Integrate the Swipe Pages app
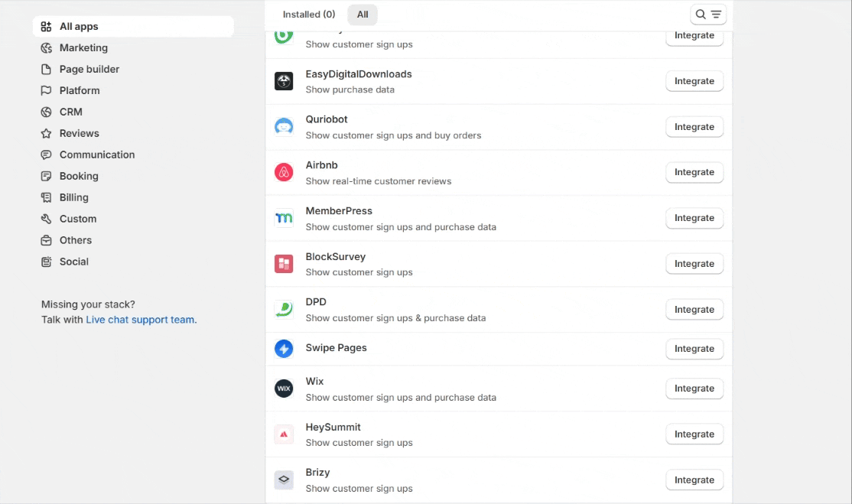The height and width of the screenshot is (504, 852). coord(694,349)
